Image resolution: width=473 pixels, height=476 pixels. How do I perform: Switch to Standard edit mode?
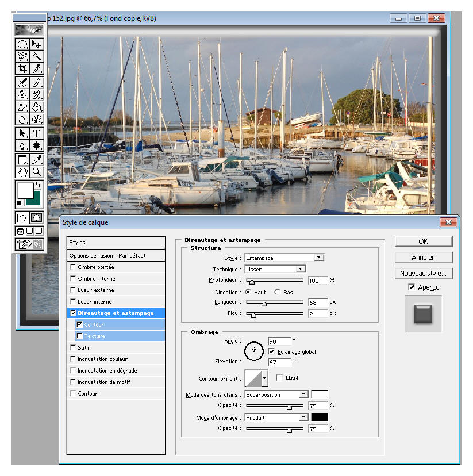point(22,218)
